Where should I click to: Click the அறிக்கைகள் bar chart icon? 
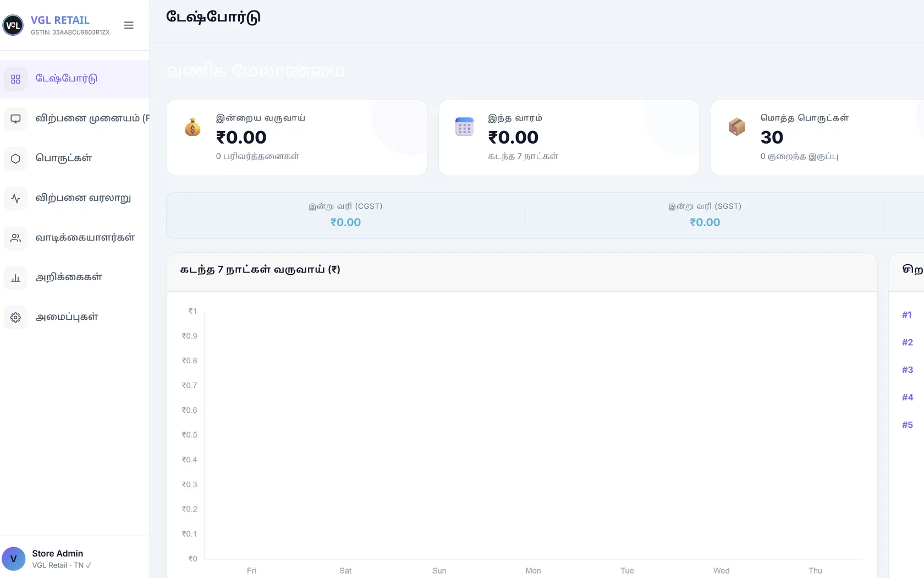(15, 277)
